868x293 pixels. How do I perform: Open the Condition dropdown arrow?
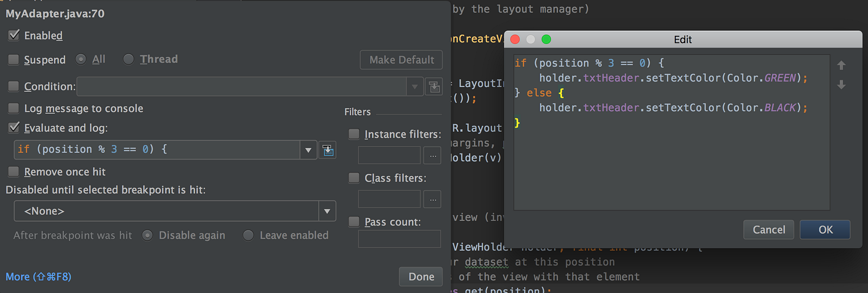pyautogui.click(x=415, y=87)
